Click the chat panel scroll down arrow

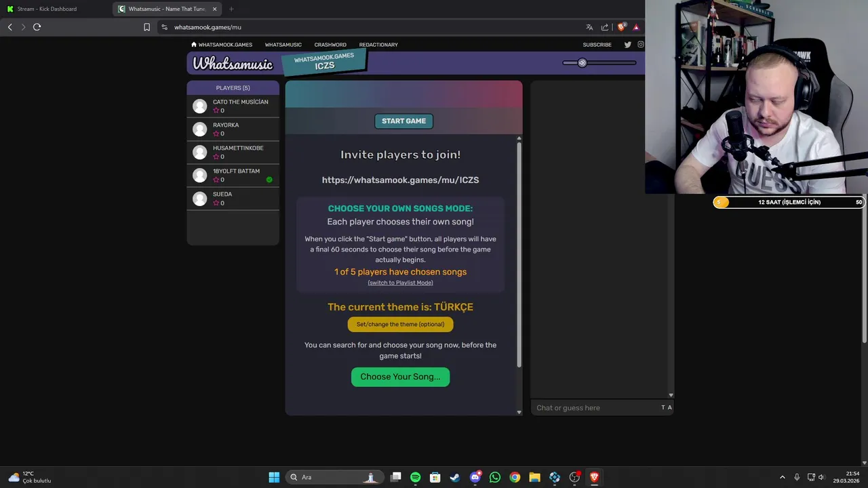click(x=671, y=395)
